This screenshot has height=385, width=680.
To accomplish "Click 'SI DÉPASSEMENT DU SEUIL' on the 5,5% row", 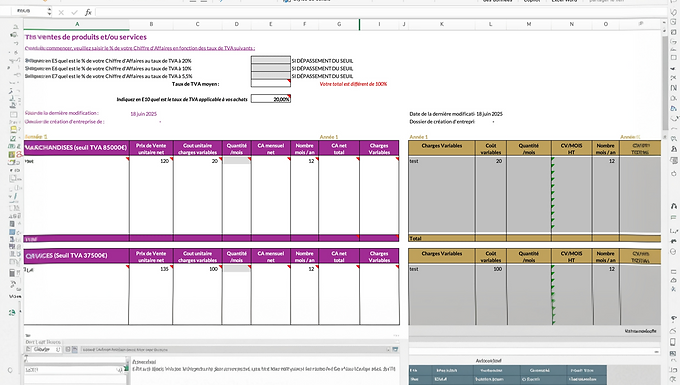I will point(322,76).
